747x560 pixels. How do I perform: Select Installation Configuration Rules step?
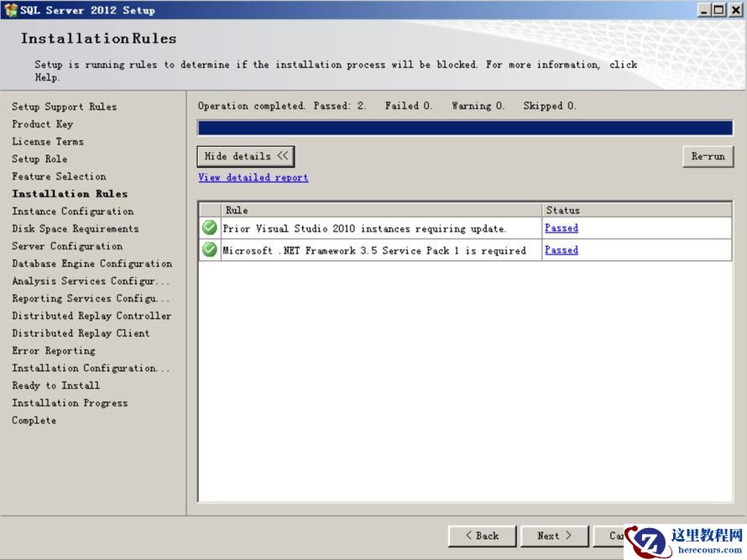pyautogui.click(x=91, y=368)
